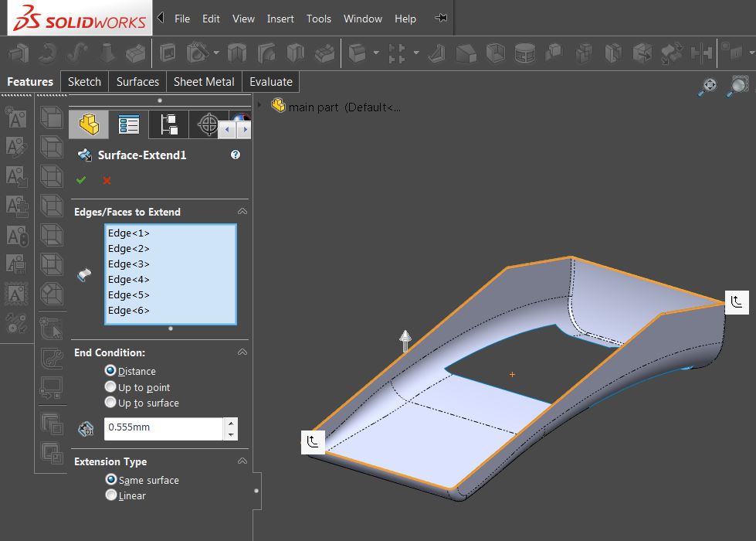Switch to the PropertyManager panel icon
756x541 pixels.
coord(128,124)
